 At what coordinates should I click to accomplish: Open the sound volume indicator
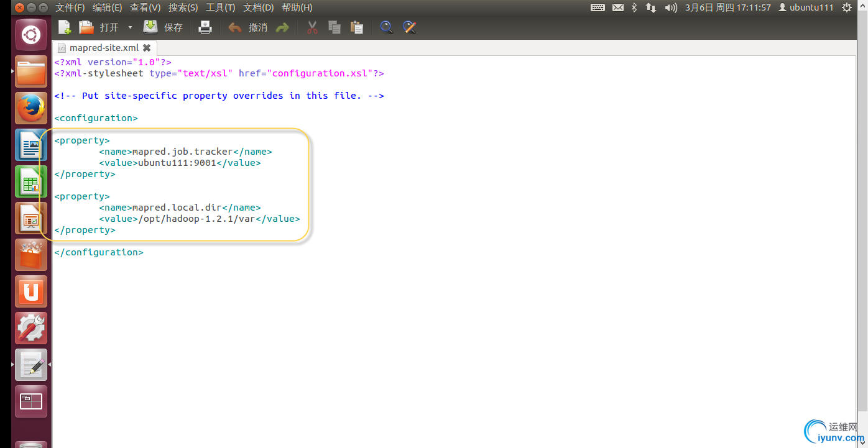tap(671, 7)
